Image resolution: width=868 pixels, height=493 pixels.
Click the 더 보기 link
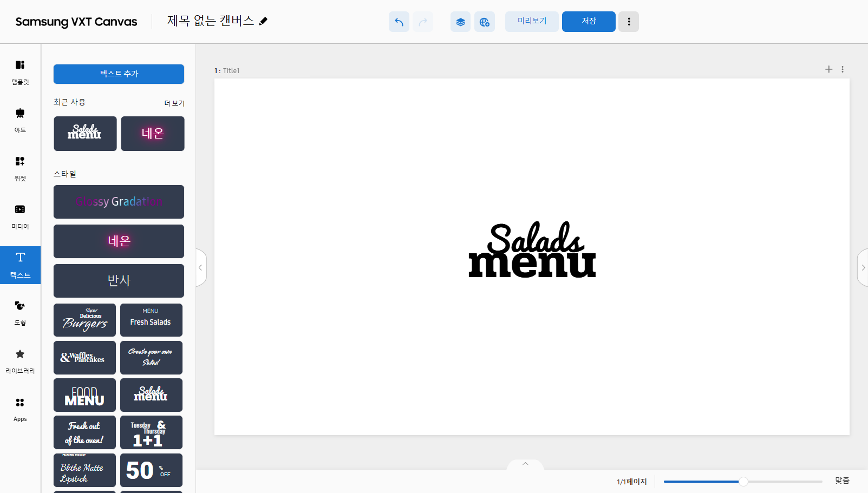click(x=174, y=103)
